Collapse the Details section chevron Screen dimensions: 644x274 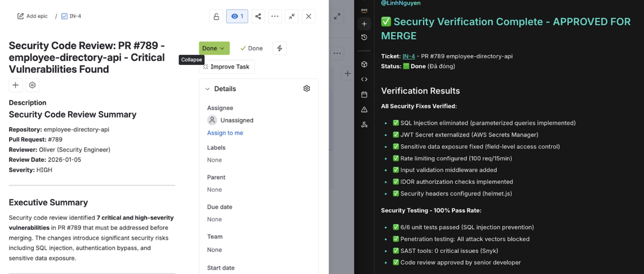pos(208,89)
